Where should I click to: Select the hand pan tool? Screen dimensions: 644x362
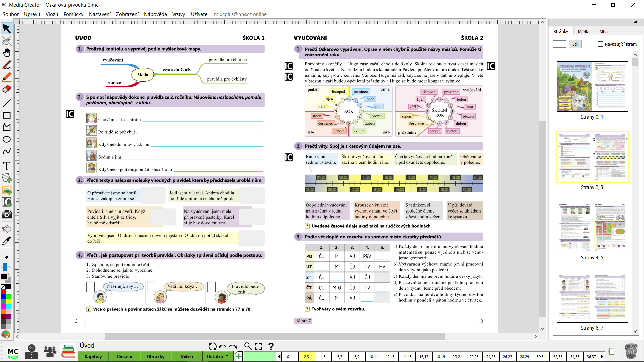[6, 53]
